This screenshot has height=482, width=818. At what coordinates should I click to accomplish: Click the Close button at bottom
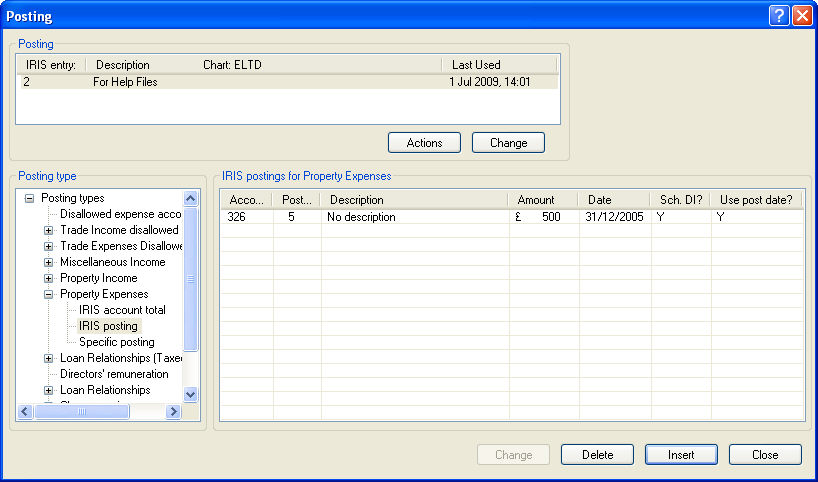click(x=765, y=455)
